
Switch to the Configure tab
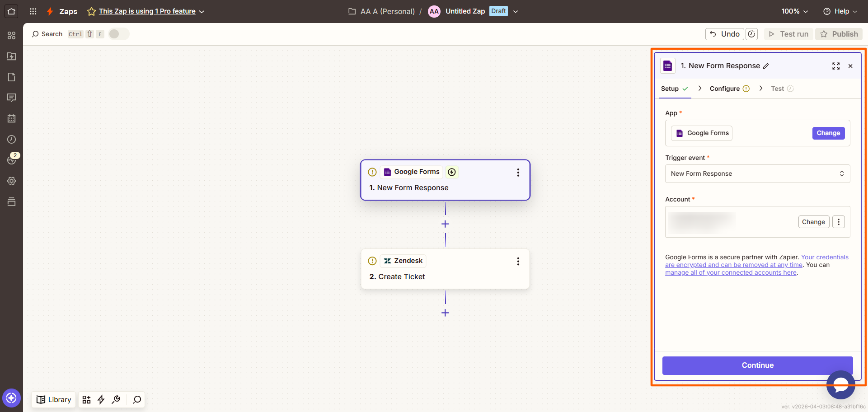[x=729, y=89]
